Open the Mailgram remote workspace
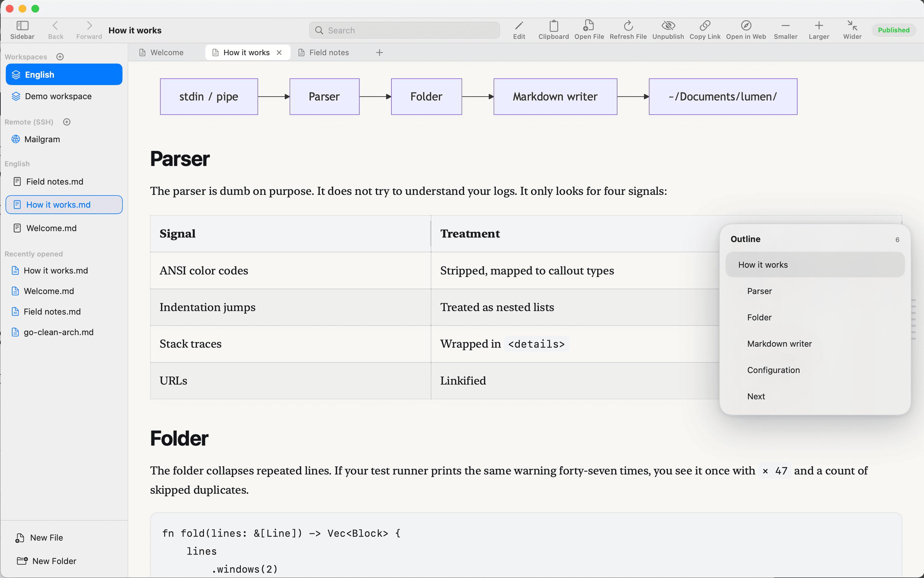The width and height of the screenshot is (924, 578). pos(64,139)
